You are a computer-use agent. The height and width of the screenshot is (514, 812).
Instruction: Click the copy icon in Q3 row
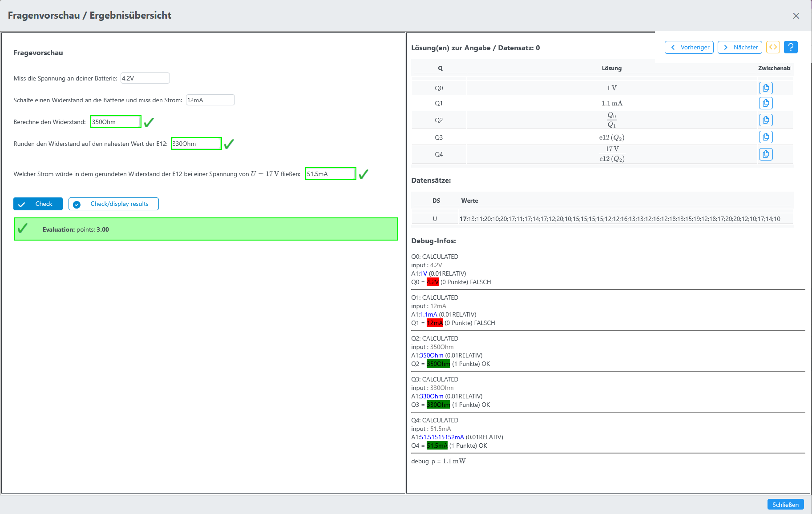(x=765, y=137)
